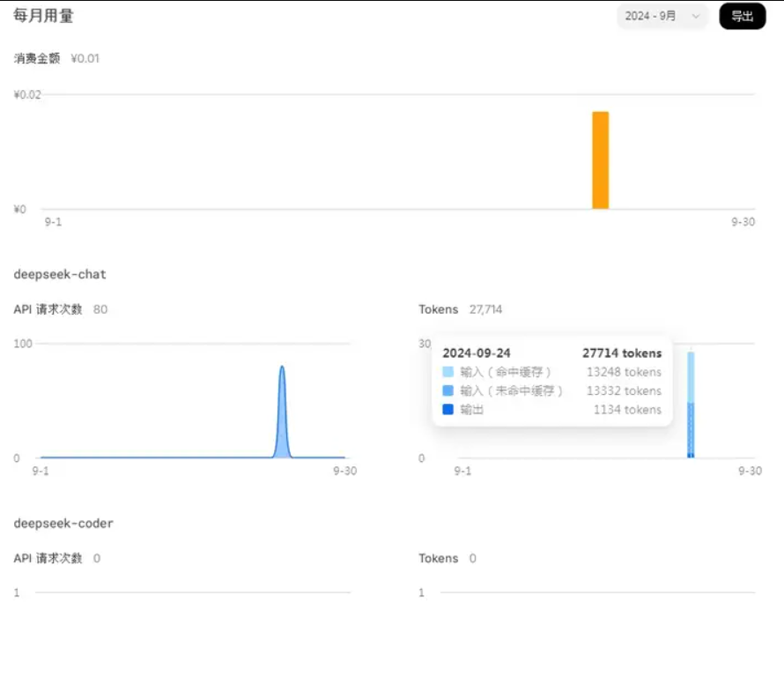Click the 100 axis label of requests chart
Image resolution: width=784 pixels, height=677 pixels.
(x=23, y=344)
